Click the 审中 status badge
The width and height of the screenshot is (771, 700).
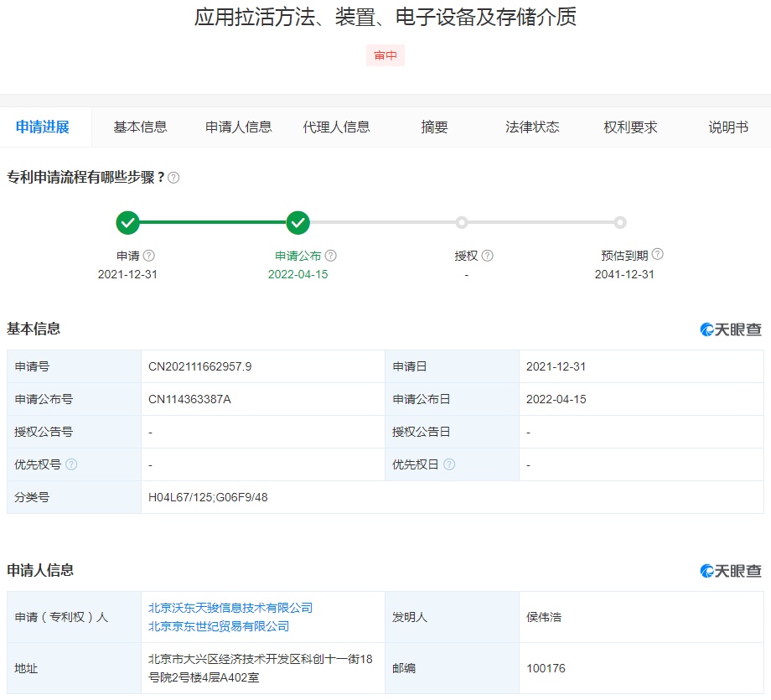tap(385, 56)
